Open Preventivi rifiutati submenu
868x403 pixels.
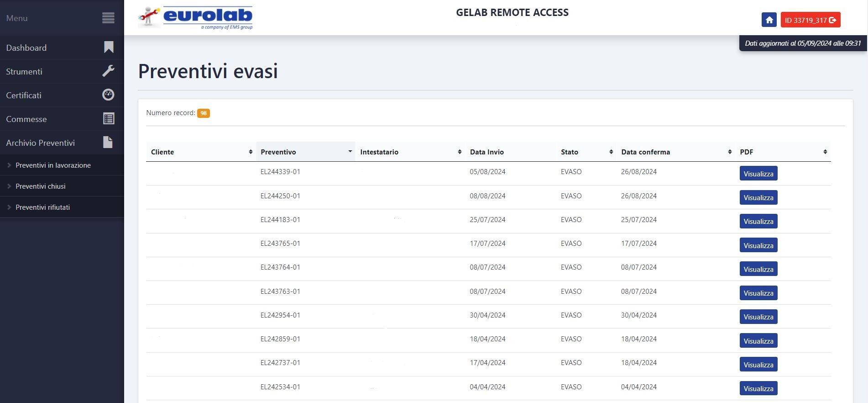pyautogui.click(x=62, y=207)
